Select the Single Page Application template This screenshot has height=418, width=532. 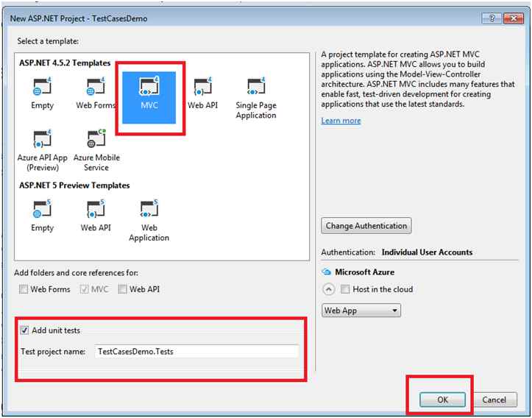coord(256,99)
